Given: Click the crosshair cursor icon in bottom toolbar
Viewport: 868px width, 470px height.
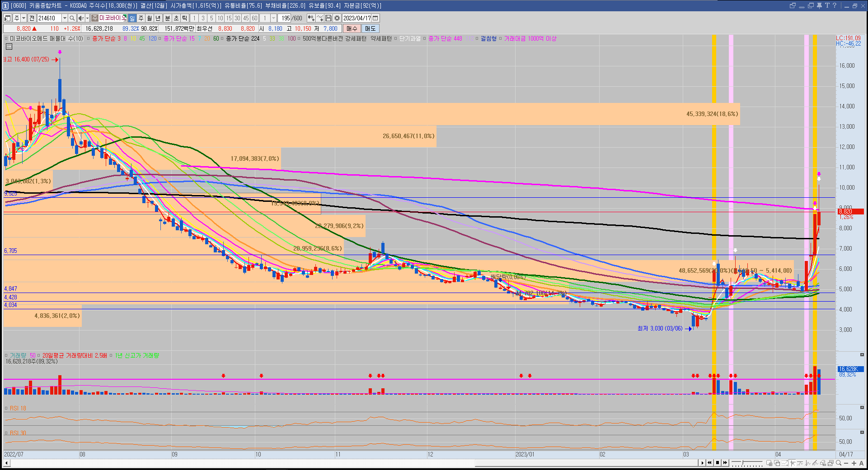Looking at the screenshot, I should tap(793, 463).
